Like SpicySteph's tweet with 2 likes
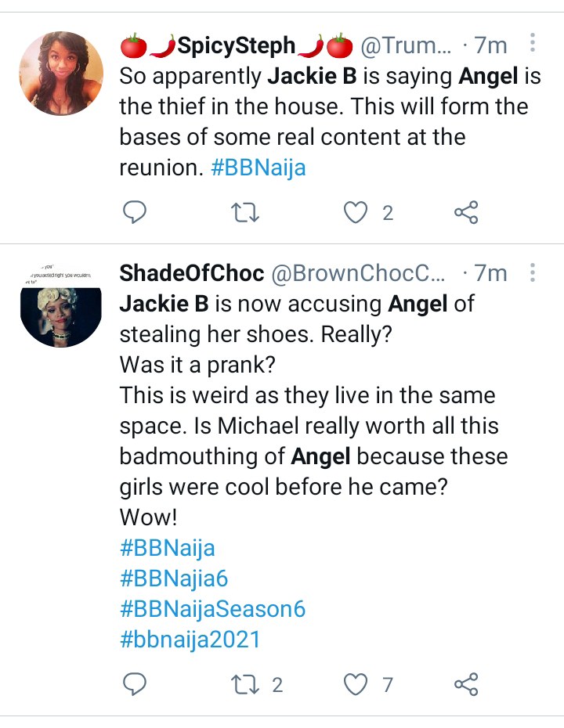This screenshot has width=564, height=728. tap(356, 212)
